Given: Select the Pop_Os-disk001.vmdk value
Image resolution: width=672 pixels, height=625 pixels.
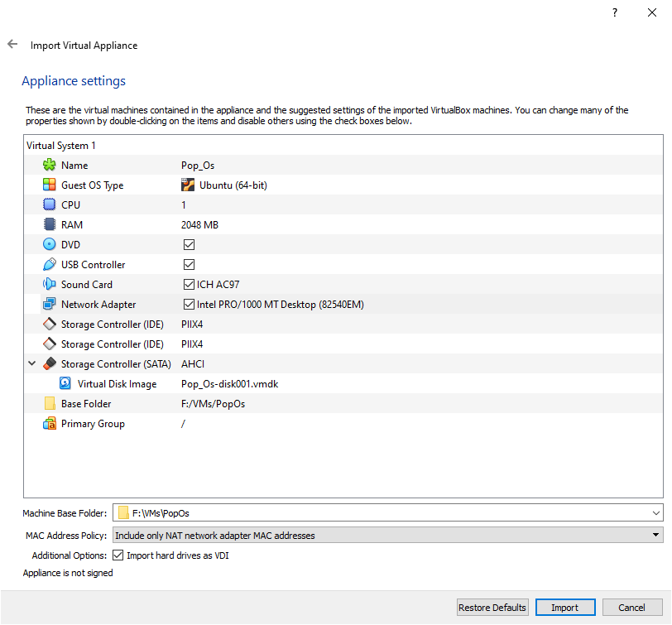Looking at the screenshot, I should (x=230, y=383).
